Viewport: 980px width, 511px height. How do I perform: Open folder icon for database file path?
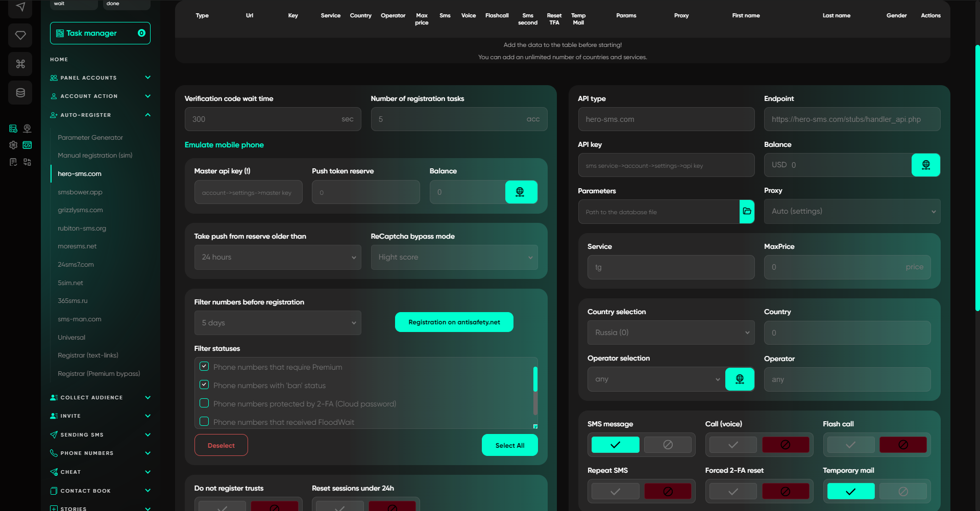point(747,211)
